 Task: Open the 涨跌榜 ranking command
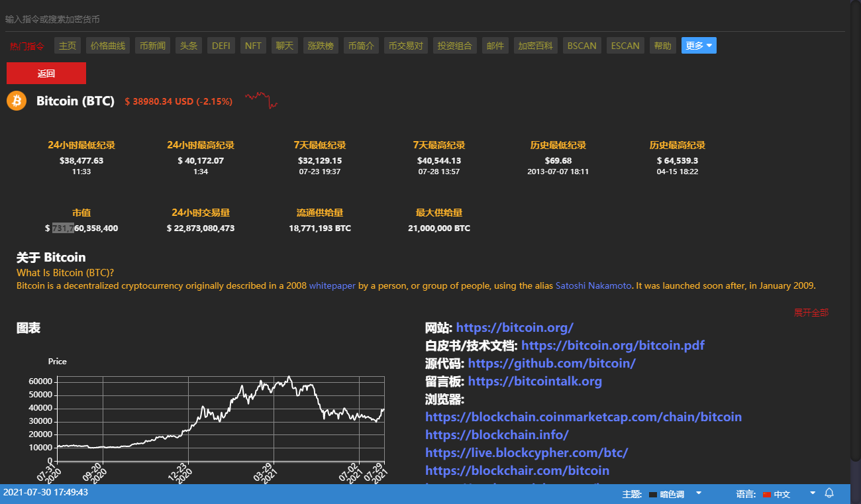click(x=321, y=46)
